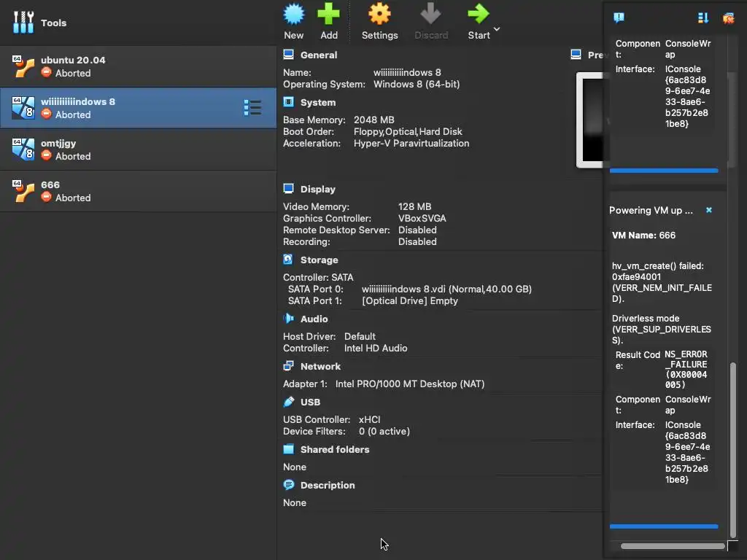
Task: Click the 666 VM OS icon
Action: point(23,191)
